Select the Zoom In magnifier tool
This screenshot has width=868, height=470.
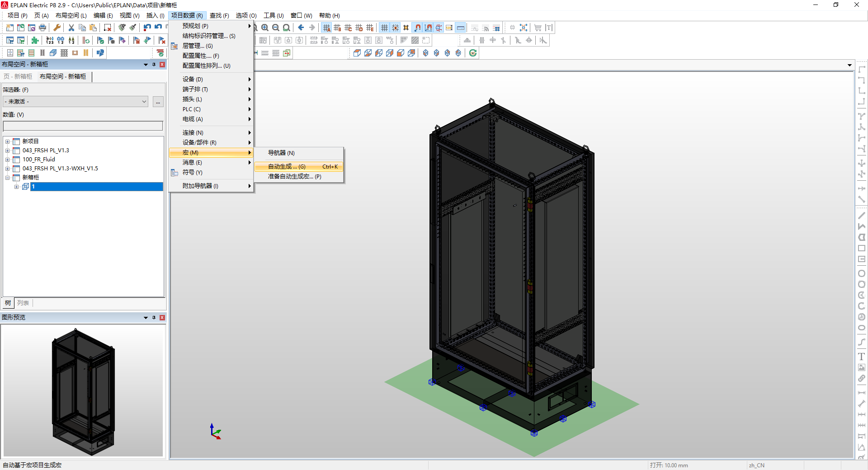pos(265,28)
